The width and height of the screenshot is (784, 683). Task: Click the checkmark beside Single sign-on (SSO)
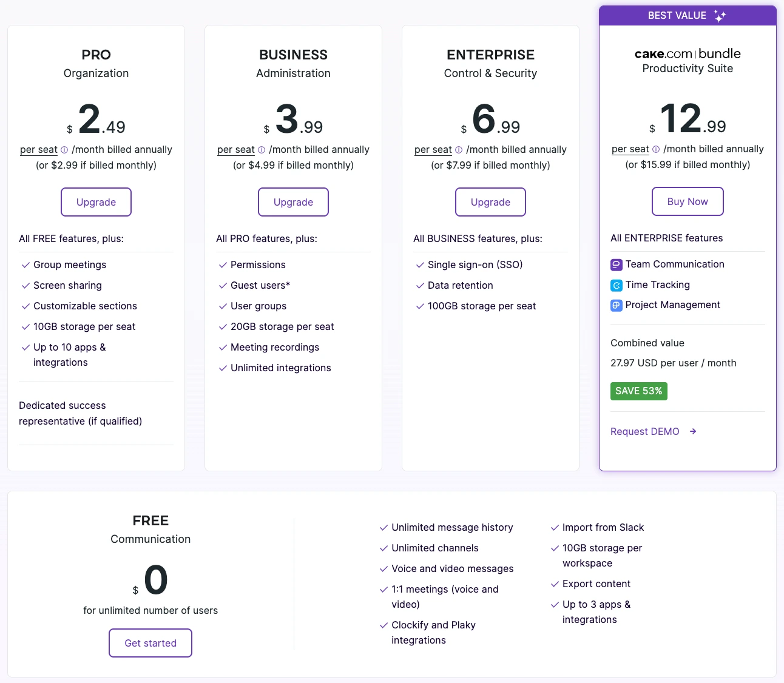[x=419, y=264]
